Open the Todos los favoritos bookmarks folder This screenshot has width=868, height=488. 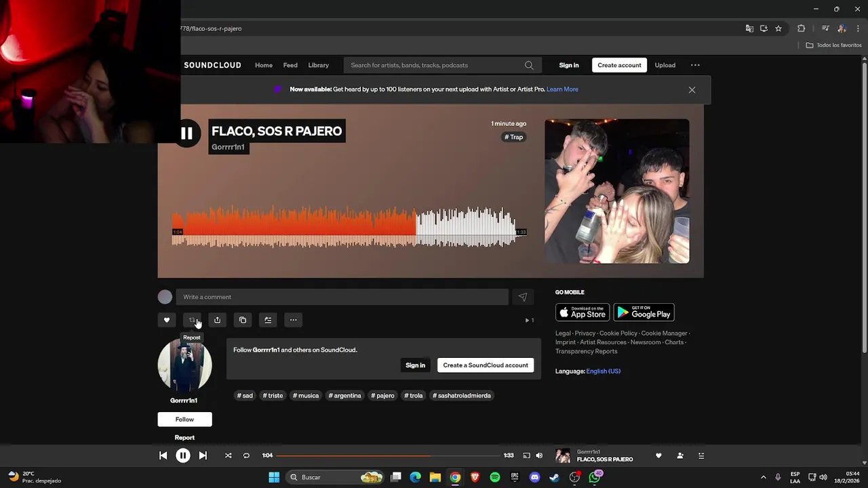(834, 45)
